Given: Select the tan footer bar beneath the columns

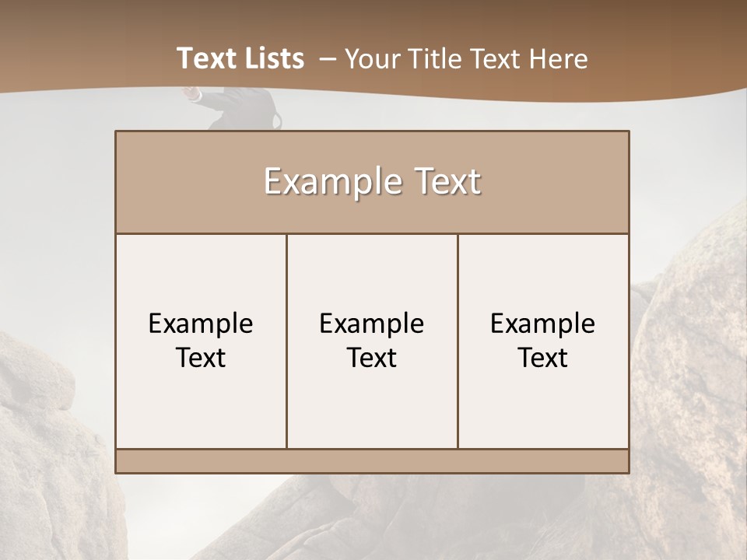Looking at the screenshot, I should click(372, 461).
